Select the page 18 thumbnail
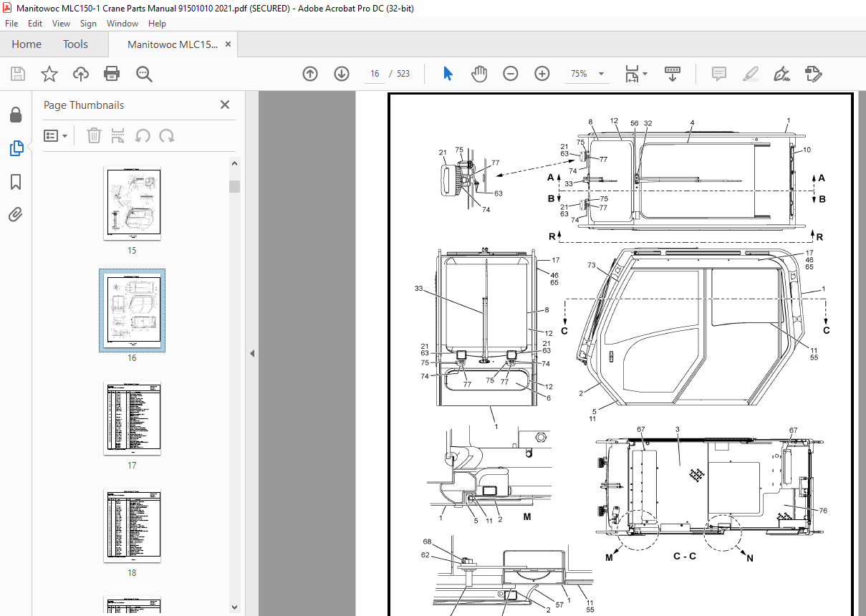 pos(132,526)
